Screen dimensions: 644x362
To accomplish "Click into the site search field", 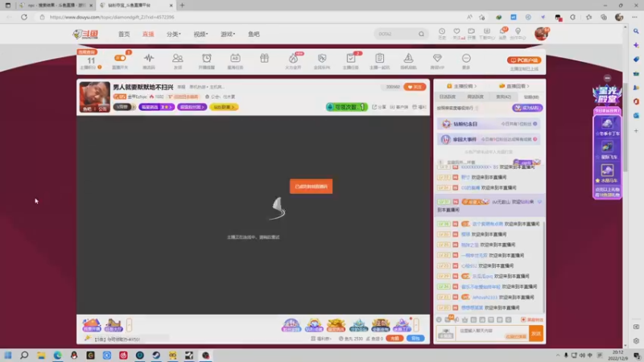I will (x=396, y=34).
